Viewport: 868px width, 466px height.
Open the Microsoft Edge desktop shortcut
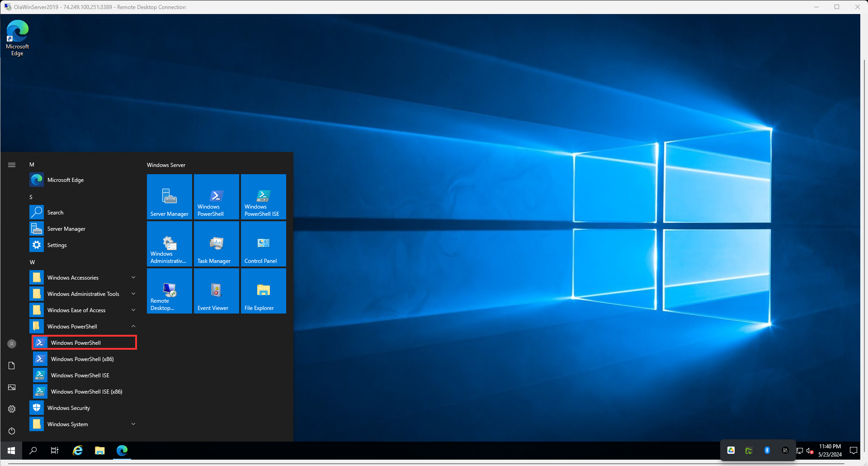[x=17, y=38]
